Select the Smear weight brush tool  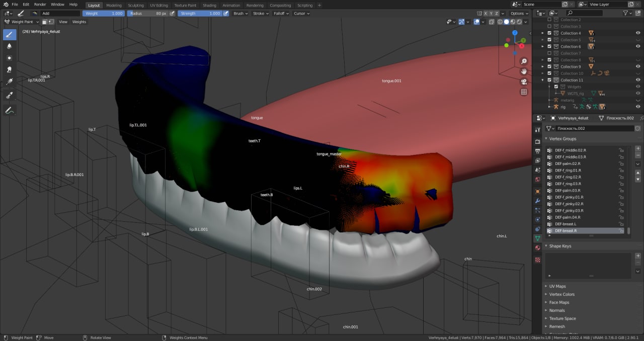click(10, 69)
